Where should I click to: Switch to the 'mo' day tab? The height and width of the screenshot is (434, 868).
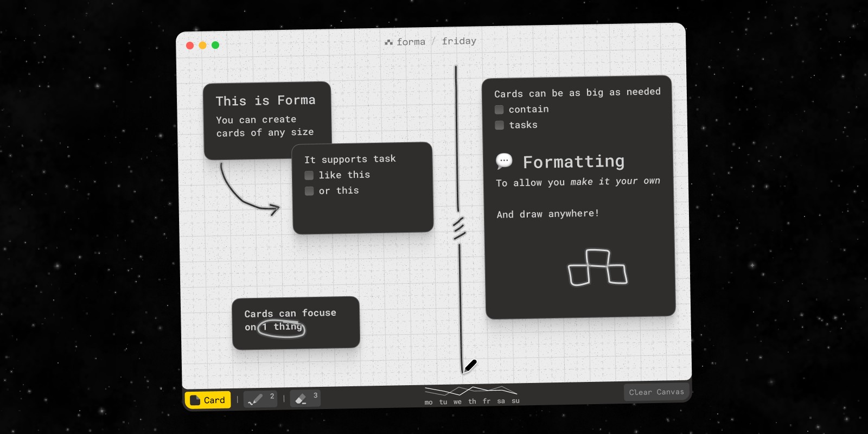pos(429,403)
